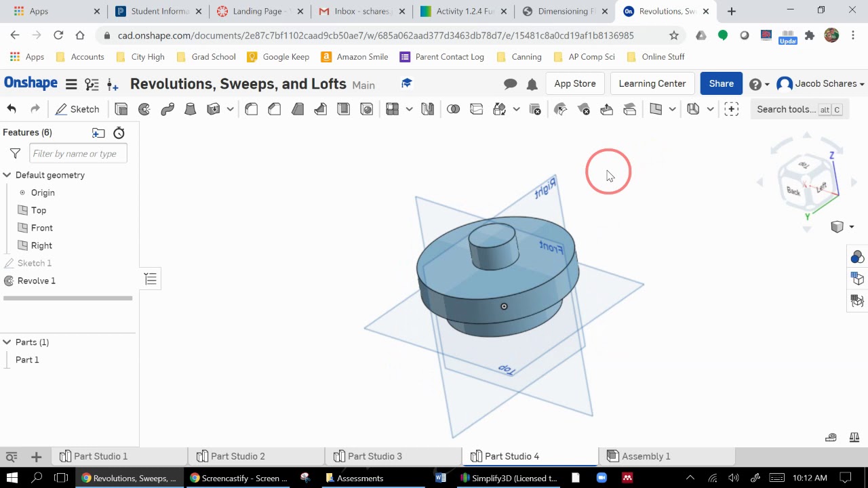Open the Mass properties scale icon
Image resolution: width=868 pixels, height=488 pixels.
(x=854, y=437)
